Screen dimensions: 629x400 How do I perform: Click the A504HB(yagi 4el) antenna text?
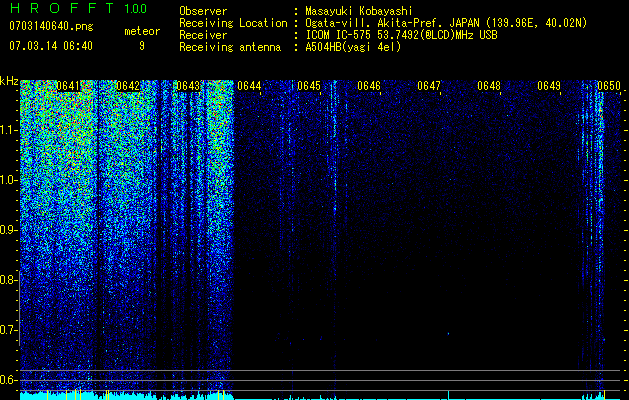pos(353,47)
